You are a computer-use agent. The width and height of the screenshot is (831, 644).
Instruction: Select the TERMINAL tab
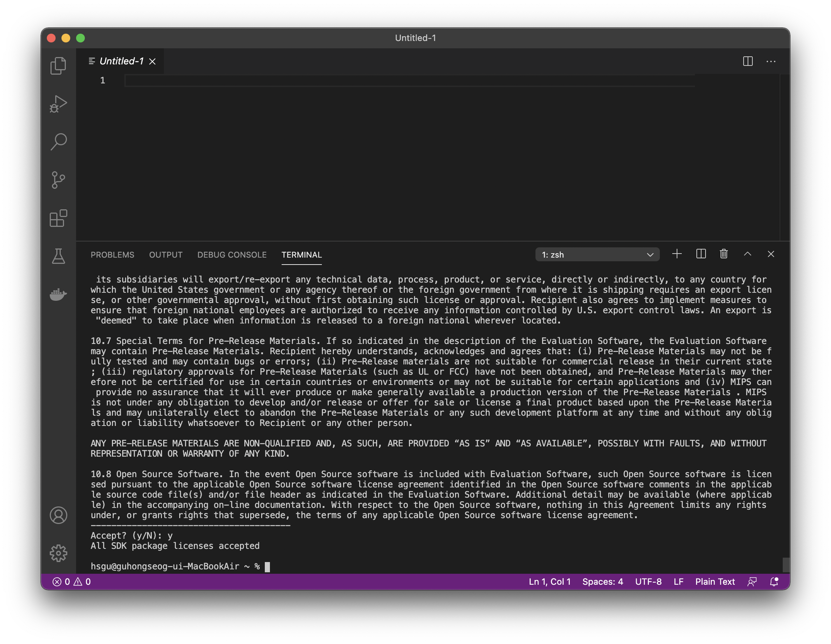click(x=301, y=255)
